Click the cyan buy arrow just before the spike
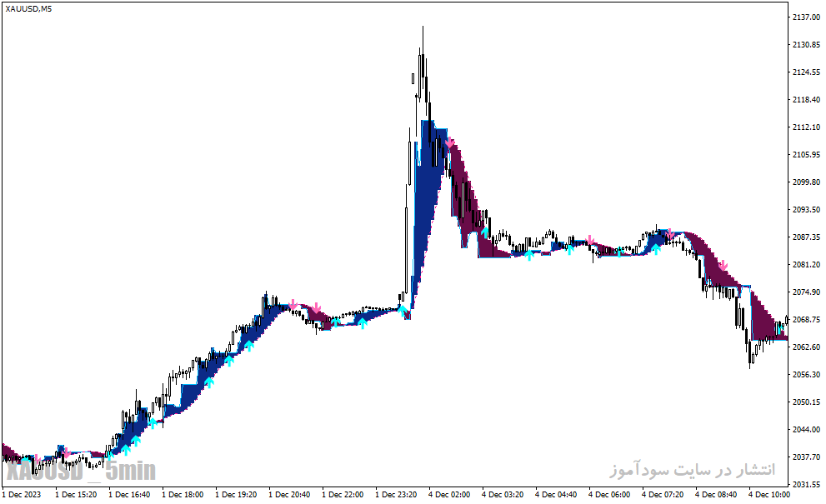826x504 pixels. coord(402,310)
